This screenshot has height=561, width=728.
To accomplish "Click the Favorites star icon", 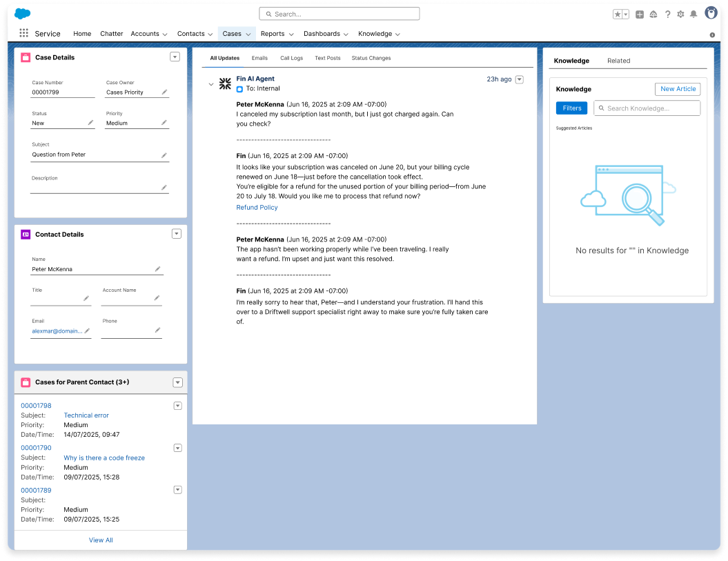I will [x=618, y=14].
